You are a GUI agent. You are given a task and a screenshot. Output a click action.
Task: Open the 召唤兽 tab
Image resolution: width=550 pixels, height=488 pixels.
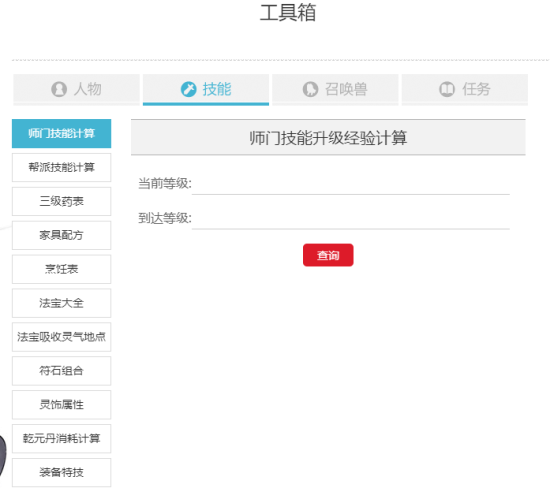[x=335, y=89]
